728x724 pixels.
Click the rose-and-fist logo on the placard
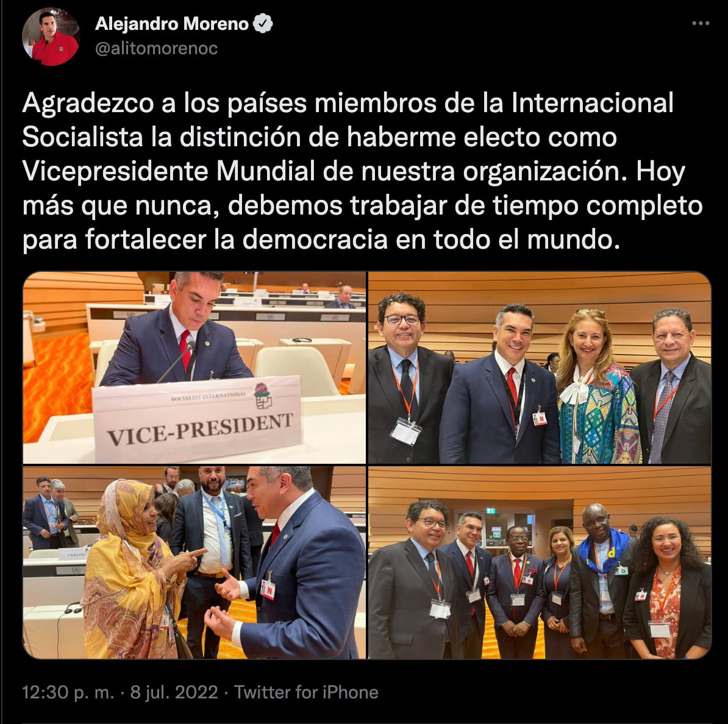tap(263, 396)
